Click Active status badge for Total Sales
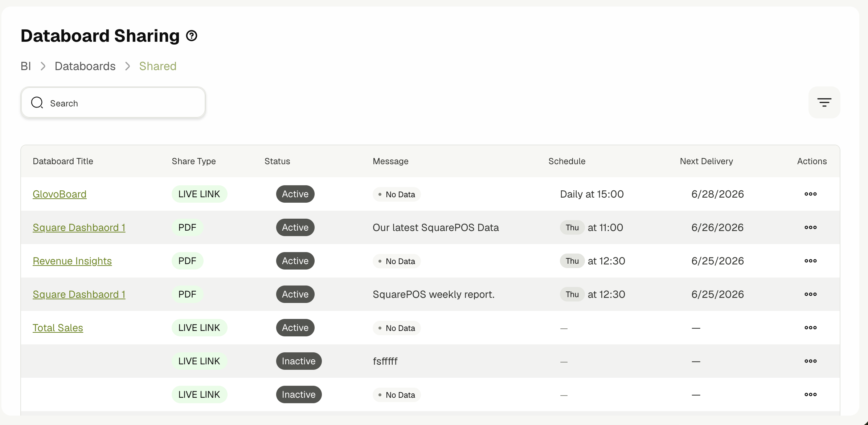 pos(295,328)
